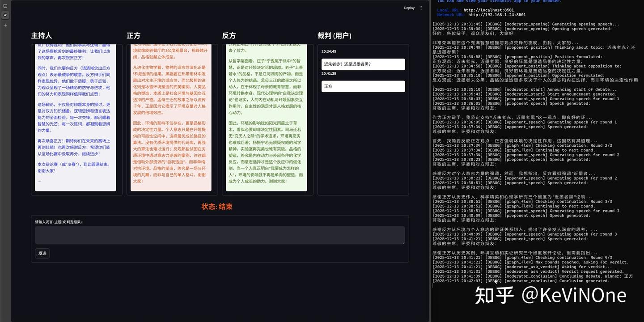Image resolution: width=644 pixels, height=322 pixels.
Task: Click the 正方 verdict message bubble
Action: (x=363, y=86)
